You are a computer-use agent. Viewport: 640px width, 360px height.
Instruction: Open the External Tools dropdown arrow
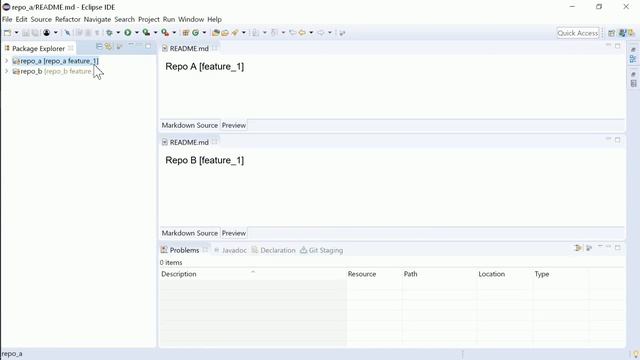(x=174, y=33)
